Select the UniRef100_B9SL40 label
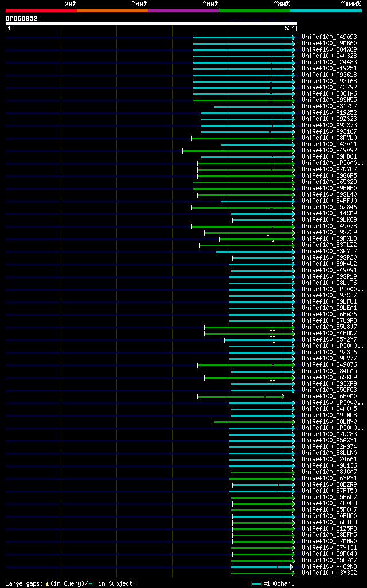The image size is (367, 588). 330,195
